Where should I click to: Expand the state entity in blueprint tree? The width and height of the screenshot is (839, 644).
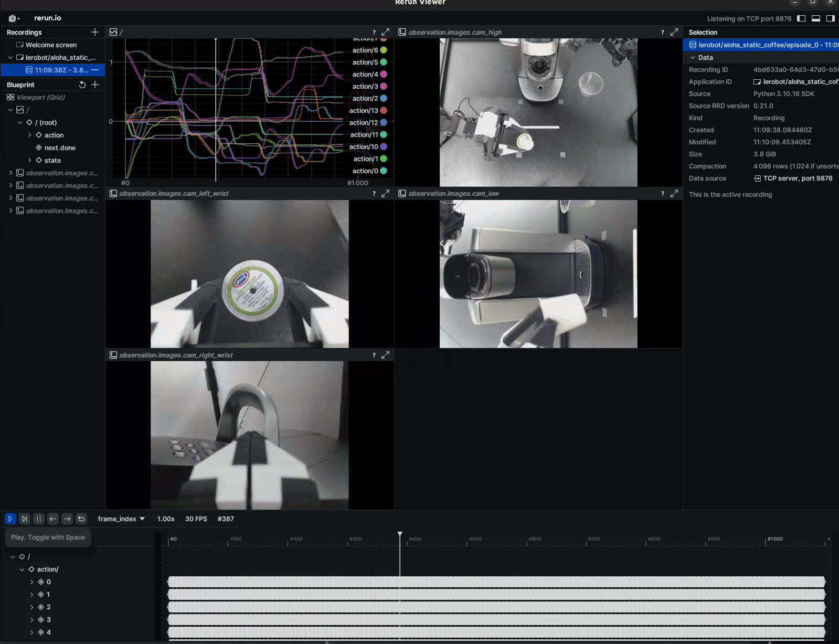coord(30,160)
